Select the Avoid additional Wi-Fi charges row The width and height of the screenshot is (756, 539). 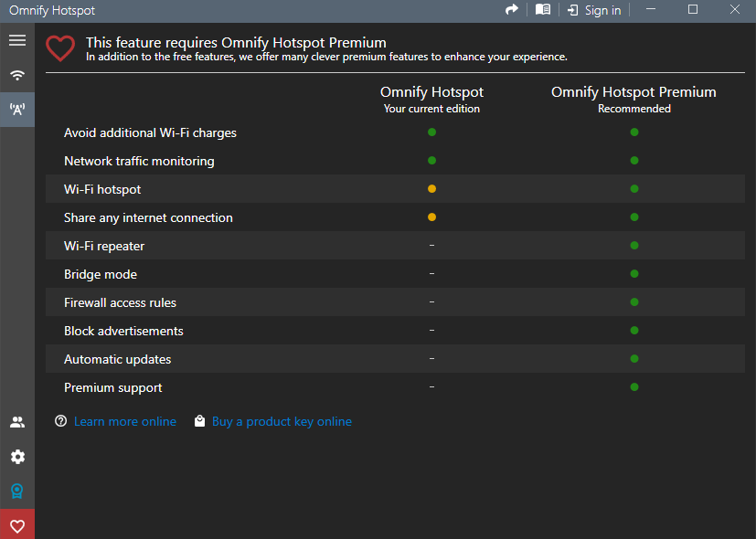(x=395, y=132)
